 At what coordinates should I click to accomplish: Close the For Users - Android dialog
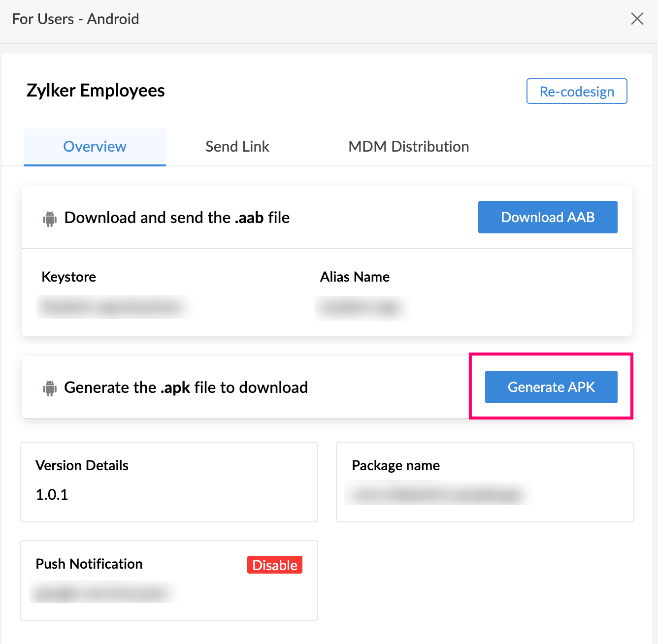pyautogui.click(x=637, y=19)
